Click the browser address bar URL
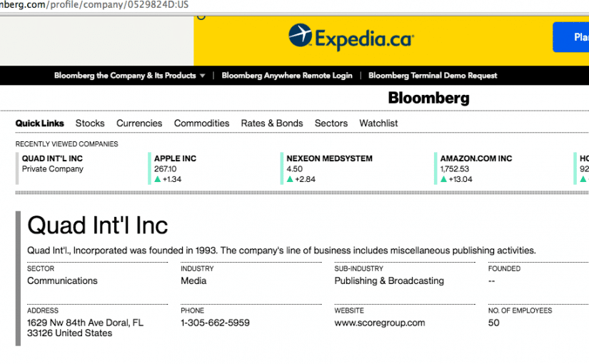 [x=94, y=5]
